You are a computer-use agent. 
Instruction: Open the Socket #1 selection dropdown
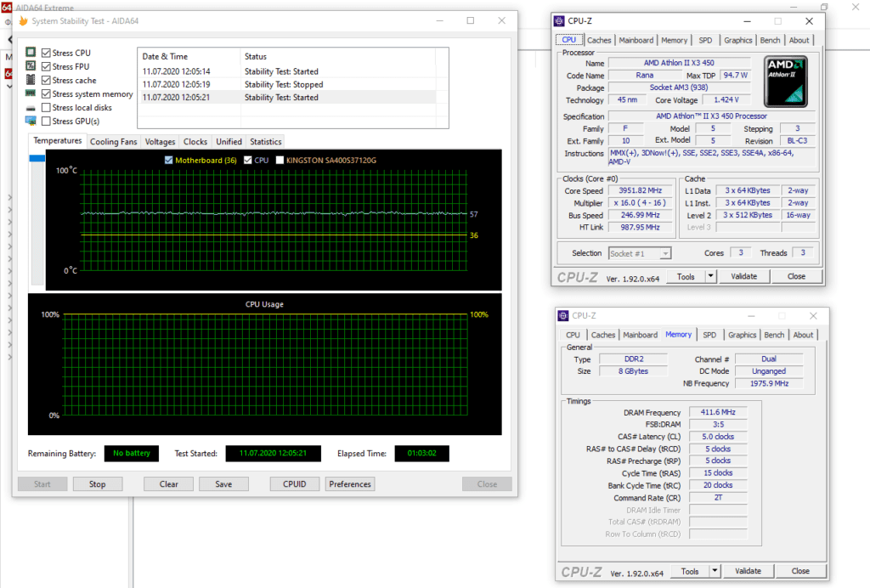pos(640,253)
